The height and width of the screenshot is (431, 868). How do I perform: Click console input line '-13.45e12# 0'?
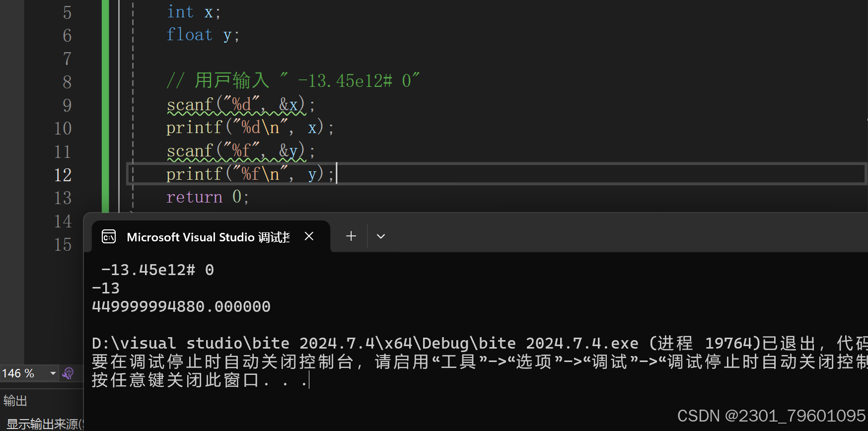[x=157, y=270]
